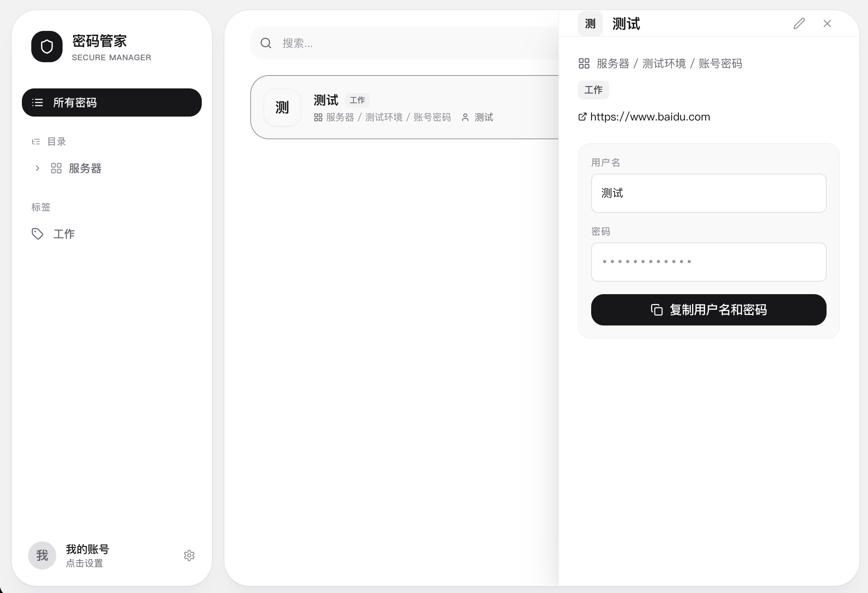868x593 pixels.
Task: Click the 我 avatar circle
Action: coord(42,555)
